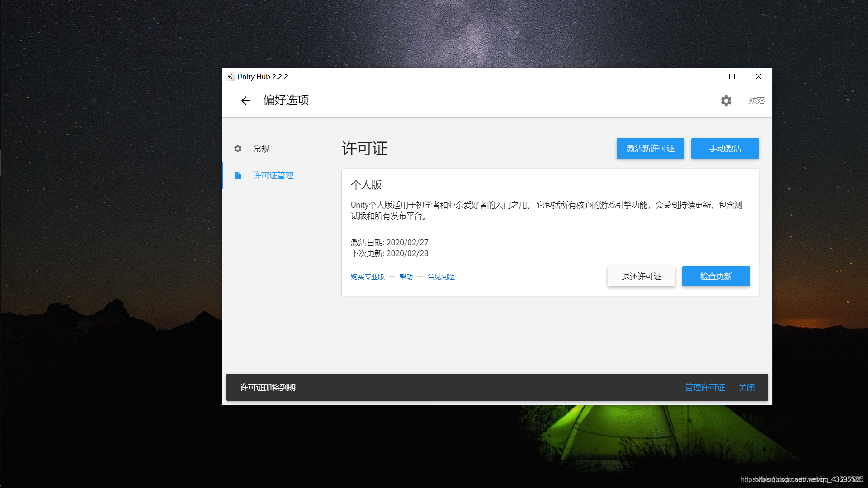Click 激活新许可证 button

click(650, 149)
